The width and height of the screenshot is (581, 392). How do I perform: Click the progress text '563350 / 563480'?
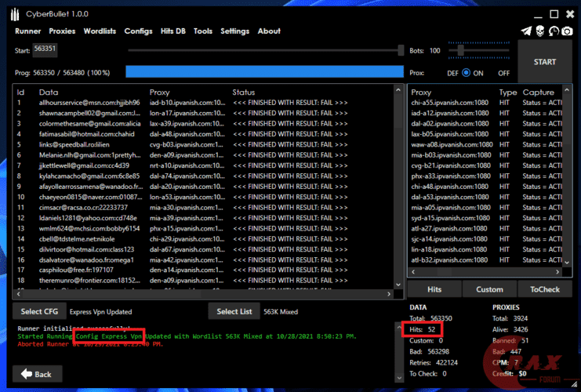(58, 73)
